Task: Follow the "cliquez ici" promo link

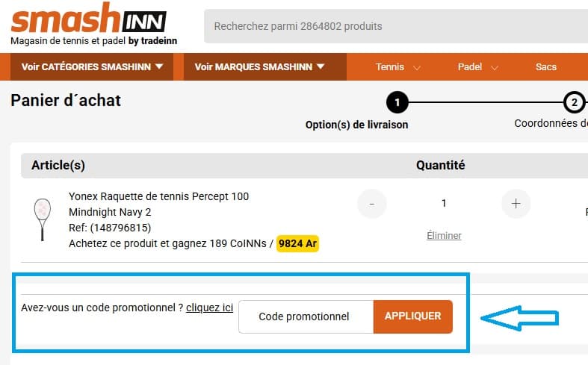Action: [209, 308]
